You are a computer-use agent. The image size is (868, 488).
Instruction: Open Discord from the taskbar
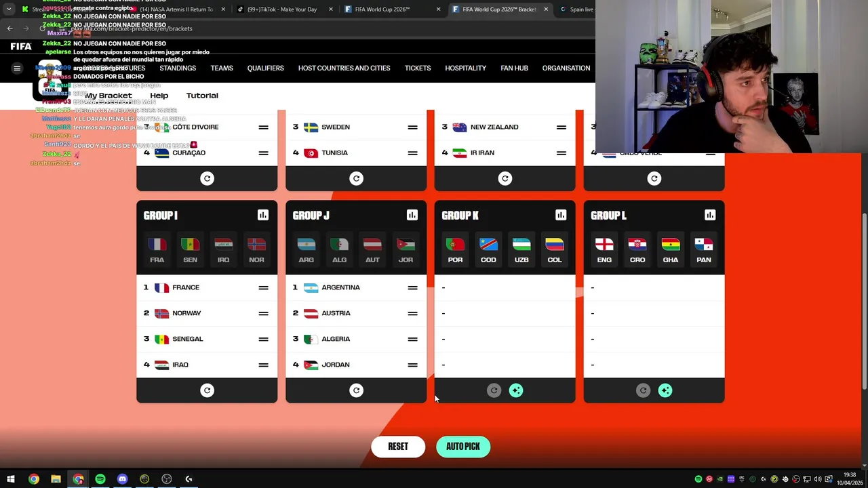tap(123, 479)
